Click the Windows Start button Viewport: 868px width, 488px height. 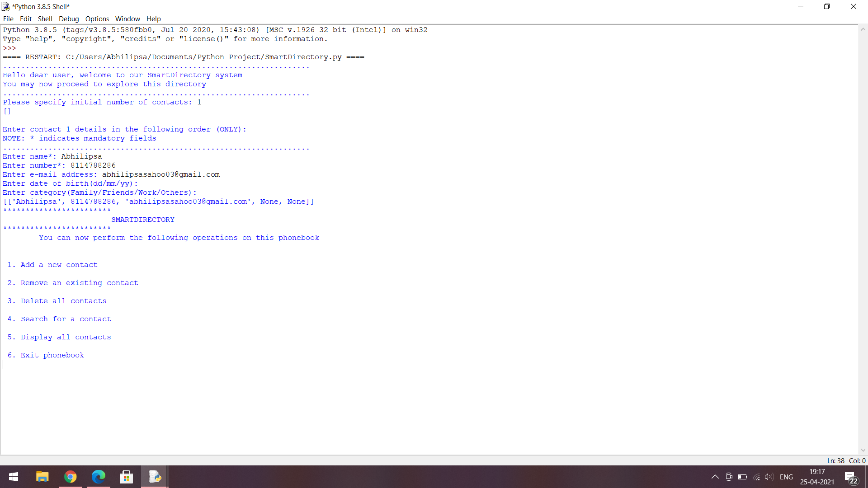[14, 477]
